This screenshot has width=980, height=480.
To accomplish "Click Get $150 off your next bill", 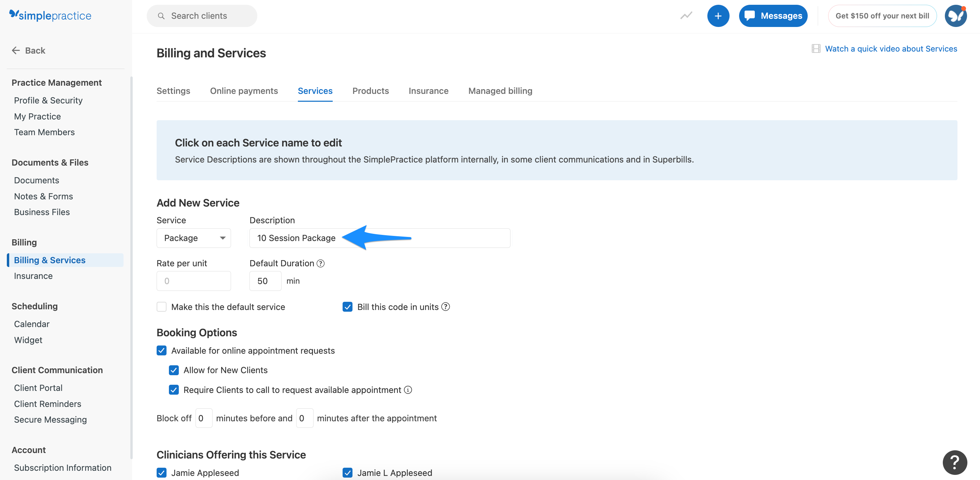I will [x=882, y=16].
